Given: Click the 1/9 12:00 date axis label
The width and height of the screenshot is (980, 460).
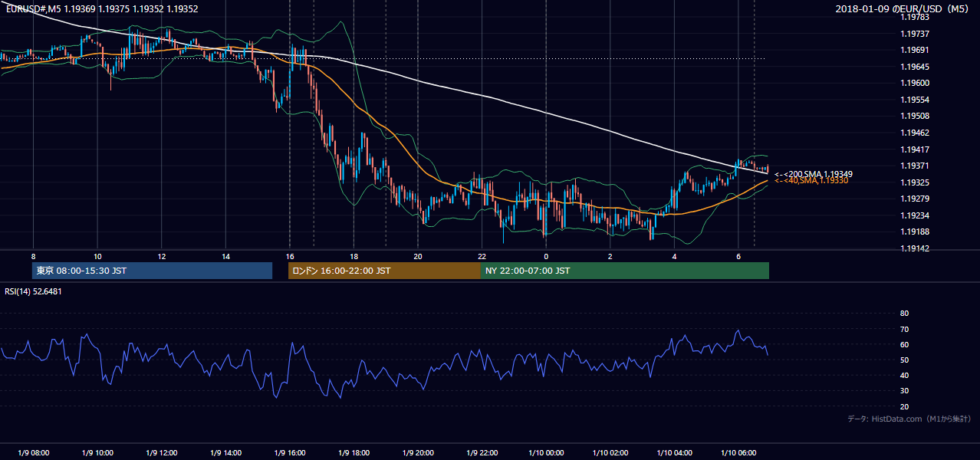Looking at the screenshot, I should 161,453.
